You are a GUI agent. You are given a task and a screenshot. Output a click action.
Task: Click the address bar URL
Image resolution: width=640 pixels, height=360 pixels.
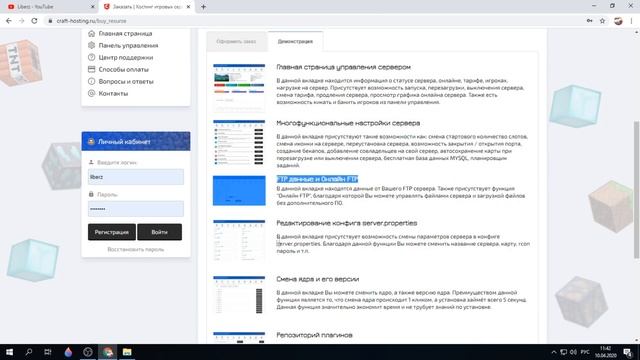click(91, 21)
